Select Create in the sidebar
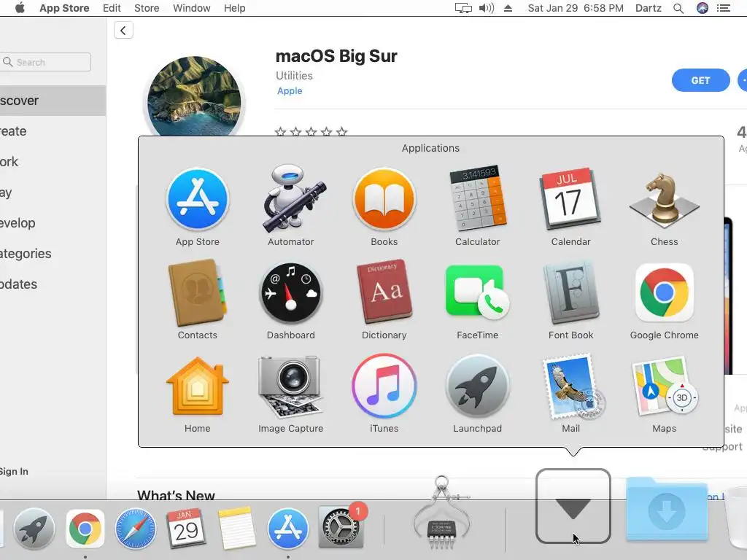Screen dimensions: 747x560 pos(53,131)
